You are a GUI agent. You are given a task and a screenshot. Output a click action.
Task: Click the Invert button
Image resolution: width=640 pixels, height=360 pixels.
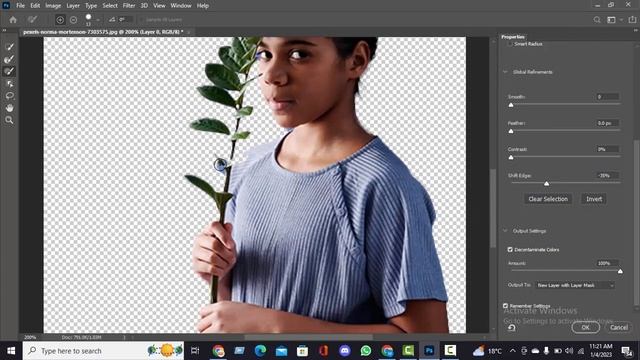point(594,199)
